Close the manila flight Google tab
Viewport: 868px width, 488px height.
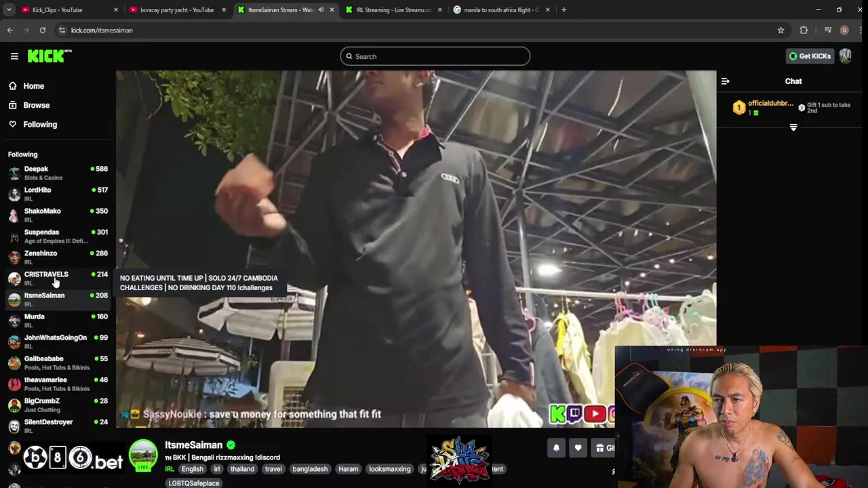coord(548,10)
